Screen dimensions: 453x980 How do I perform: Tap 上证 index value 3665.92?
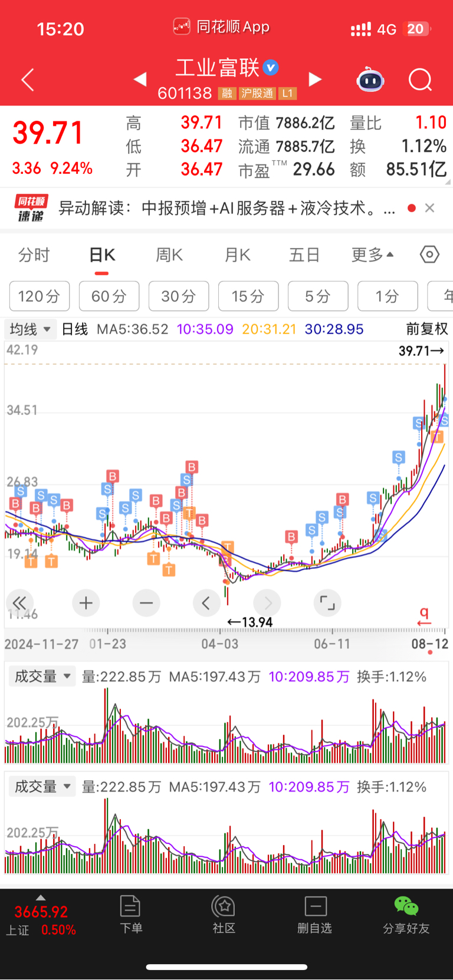point(41,912)
